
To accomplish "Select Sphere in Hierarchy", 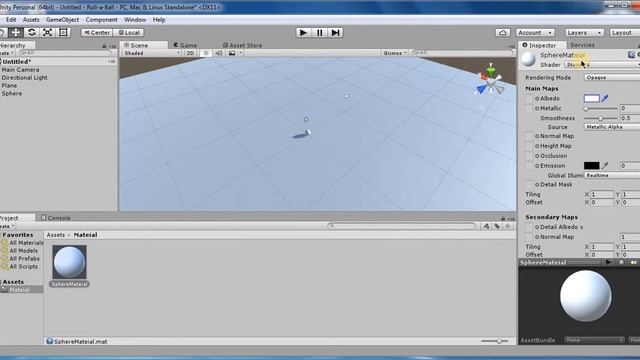I will (12, 93).
